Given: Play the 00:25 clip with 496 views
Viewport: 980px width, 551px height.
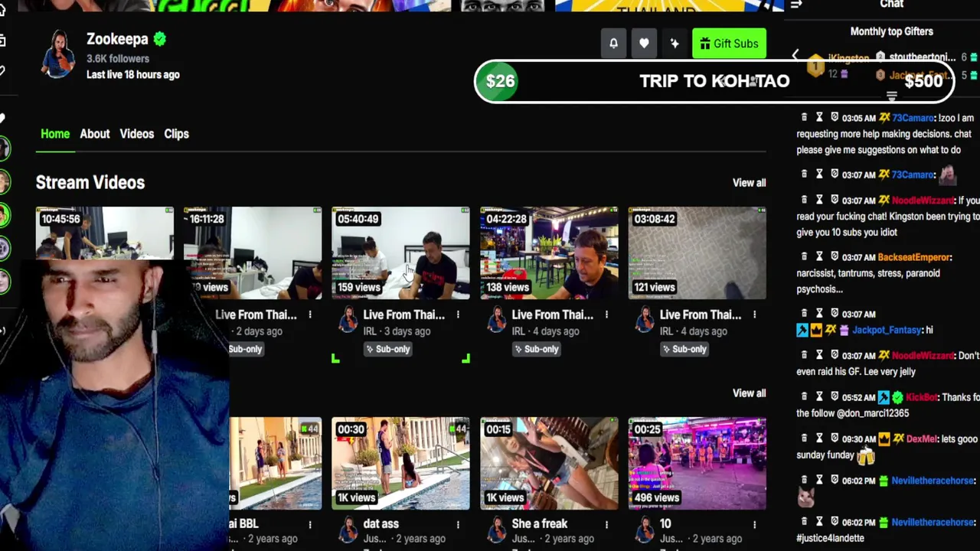Looking at the screenshot, I should coord(697,463).
